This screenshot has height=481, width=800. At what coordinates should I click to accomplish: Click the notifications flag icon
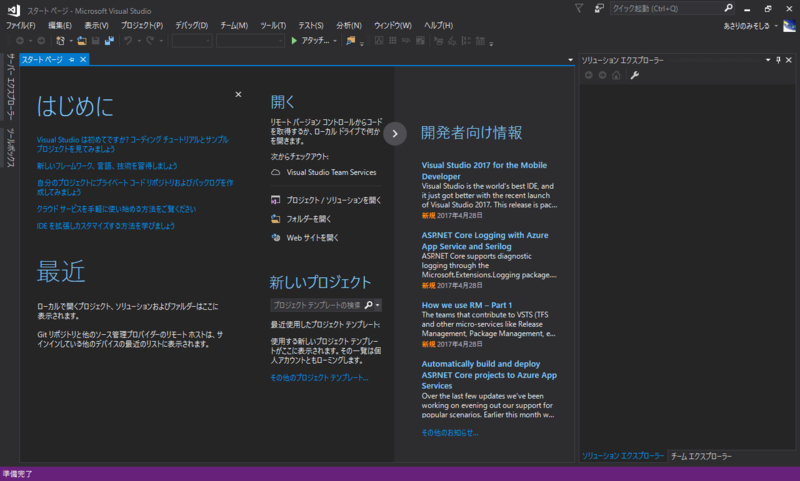tap(579, 8)
